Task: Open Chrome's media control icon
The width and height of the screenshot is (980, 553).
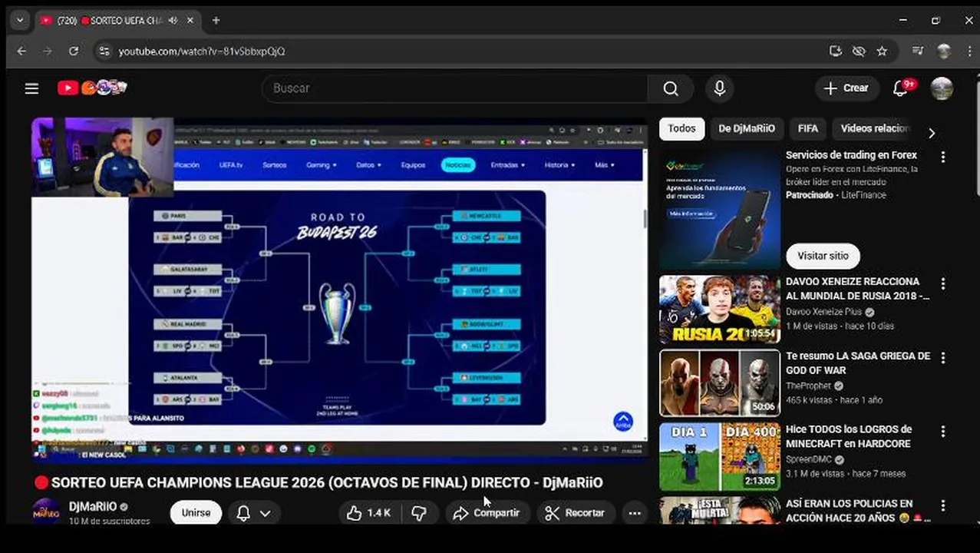Action: pos(918,51)
